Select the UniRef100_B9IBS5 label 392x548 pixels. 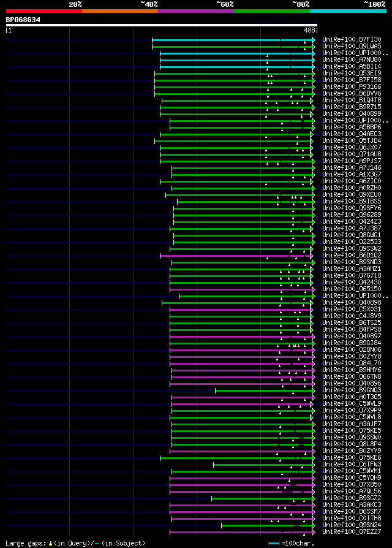352,201
